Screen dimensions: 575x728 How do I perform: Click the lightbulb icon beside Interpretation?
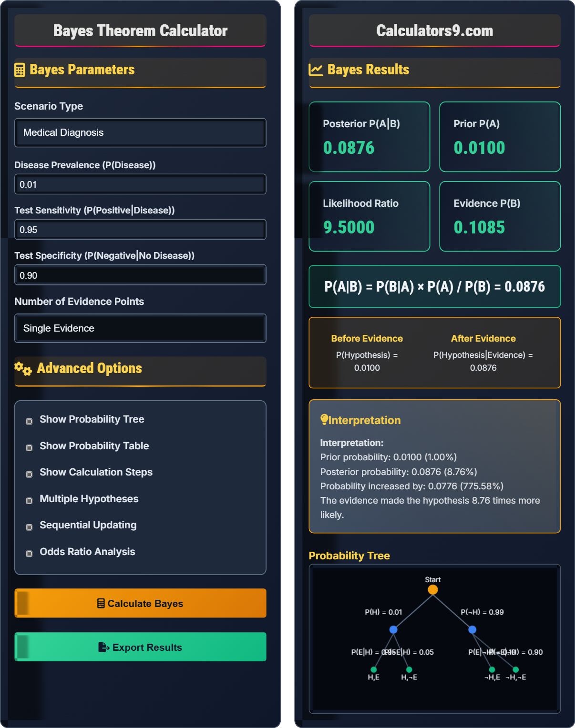pyautogui.click(x=324, y=420)
